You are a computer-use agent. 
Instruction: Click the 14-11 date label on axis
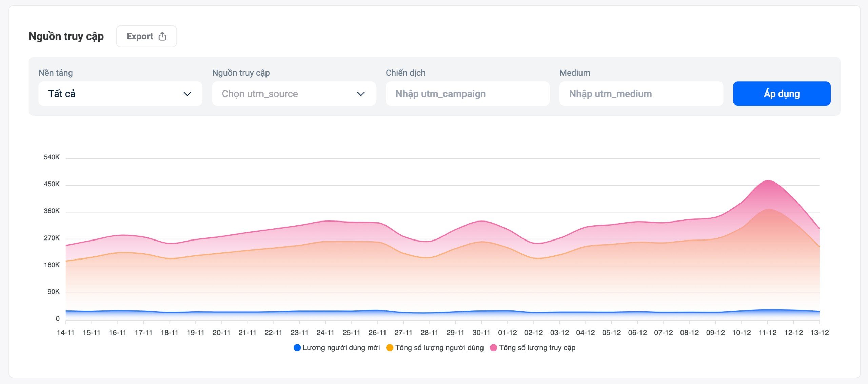click(x=65, y=333)
